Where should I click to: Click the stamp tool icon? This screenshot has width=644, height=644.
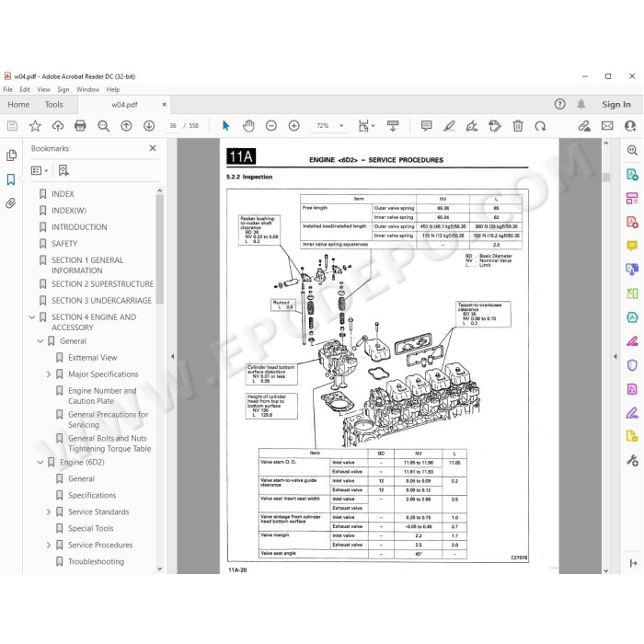coord(495,126)
